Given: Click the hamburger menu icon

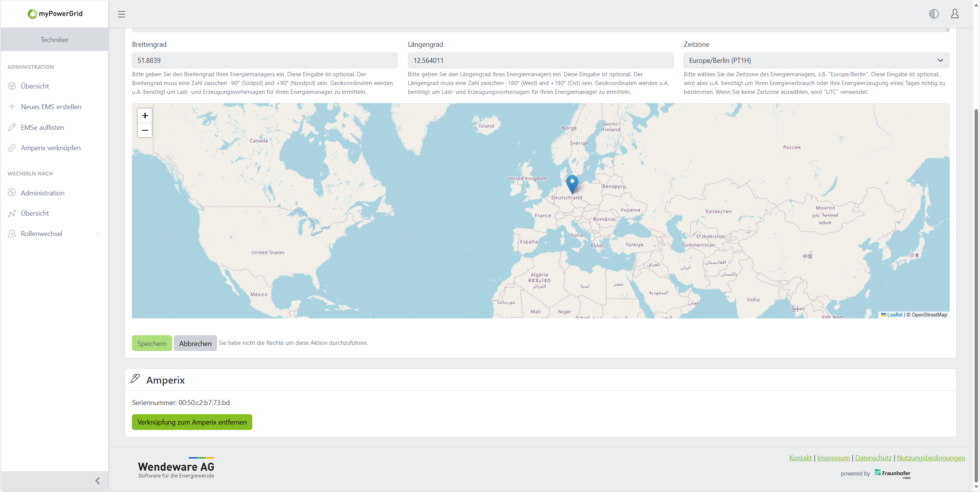Looking at the screenshot, I should [122, 14].
